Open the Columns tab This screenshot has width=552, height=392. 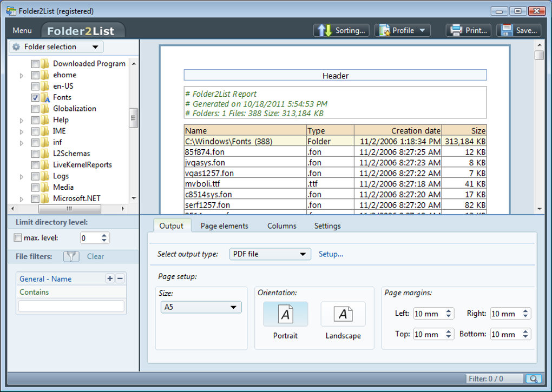[x=281, y=226]
